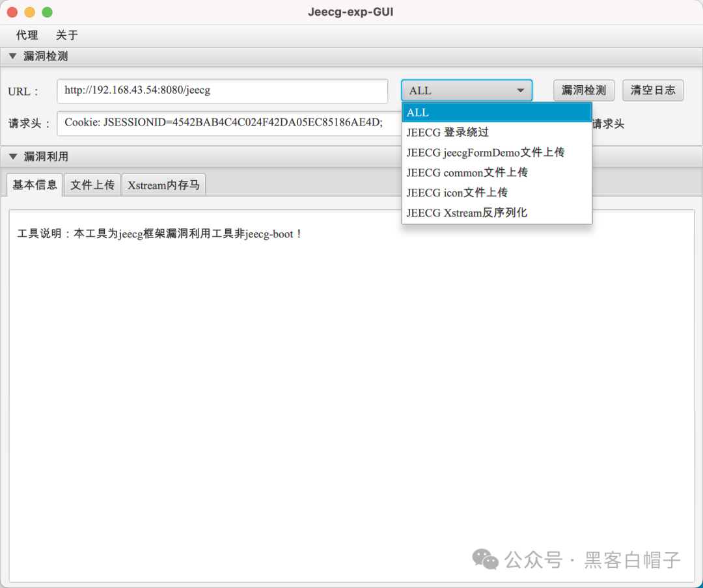Image resolution: width=703 pixels, height=588 pixels.
Task: Click the 漏洞检测 button
Action: pos(584,90)
